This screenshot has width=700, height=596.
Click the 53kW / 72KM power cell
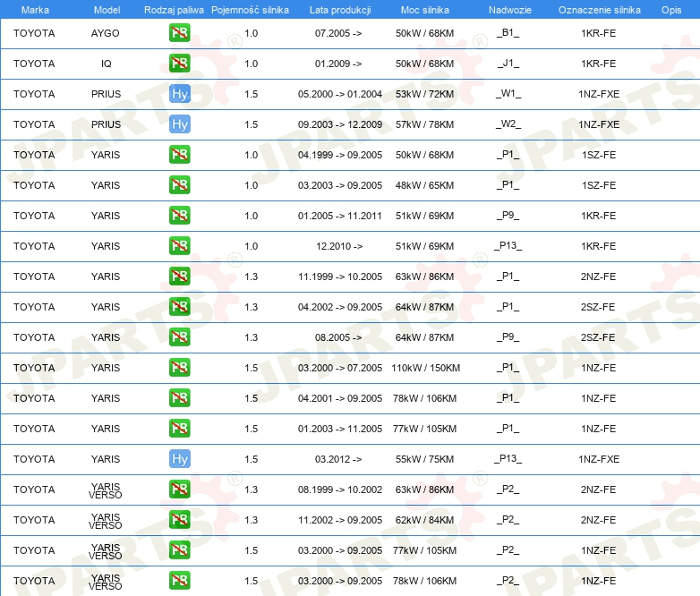click(424, 94)
